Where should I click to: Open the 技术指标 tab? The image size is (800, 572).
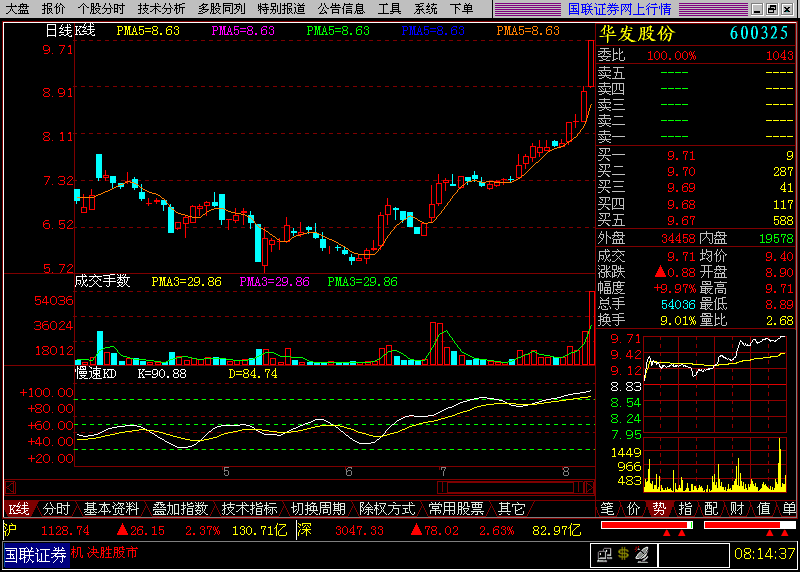(249, 509)
